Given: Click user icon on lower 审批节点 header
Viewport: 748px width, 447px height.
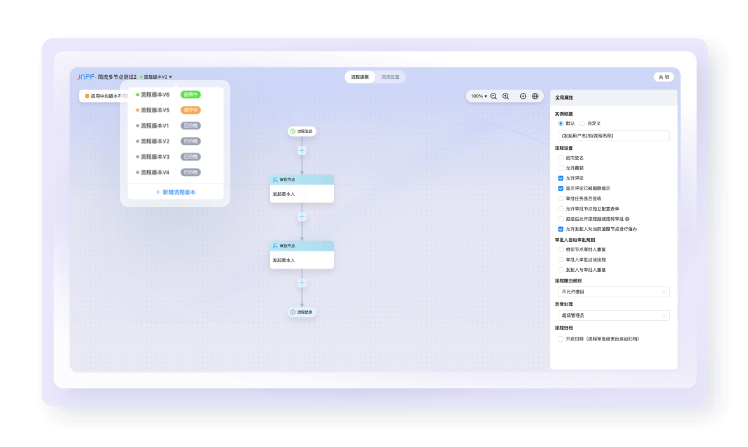Looking at the screenshot, I should click(x=275, y=246).
